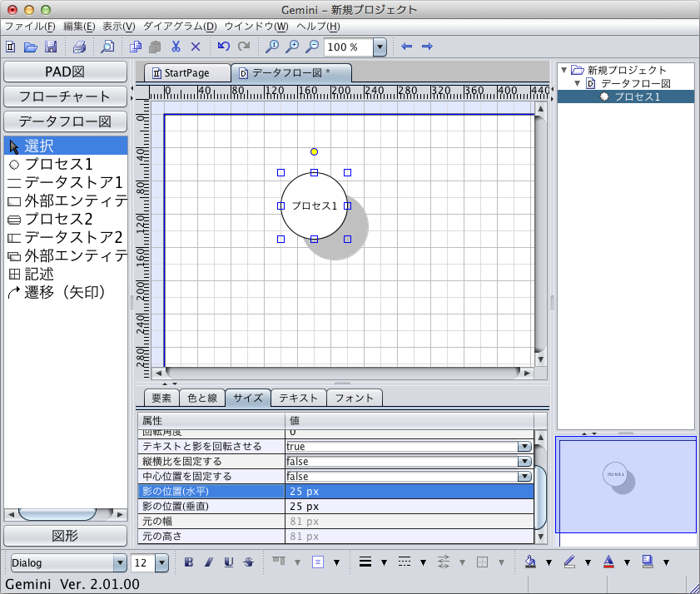Click the line color pencil icon

point(569,562)
